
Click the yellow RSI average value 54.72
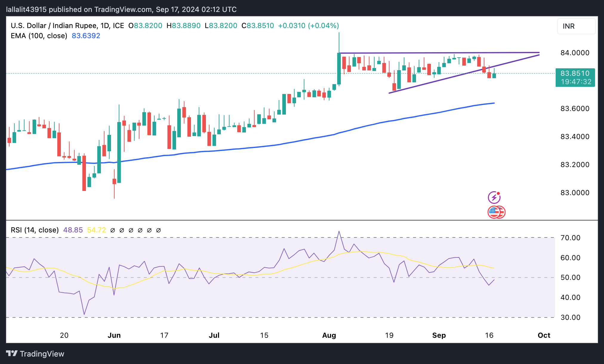(x=96, y=230)
